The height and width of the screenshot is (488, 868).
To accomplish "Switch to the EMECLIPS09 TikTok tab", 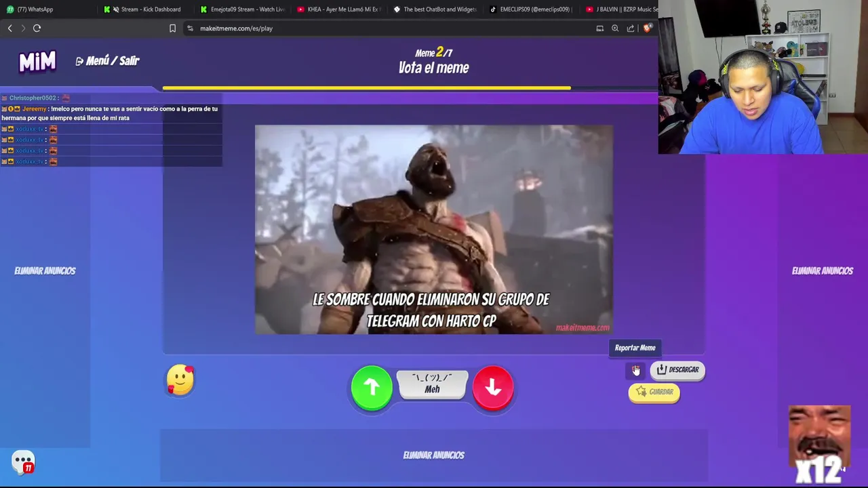I will point(532,9).
